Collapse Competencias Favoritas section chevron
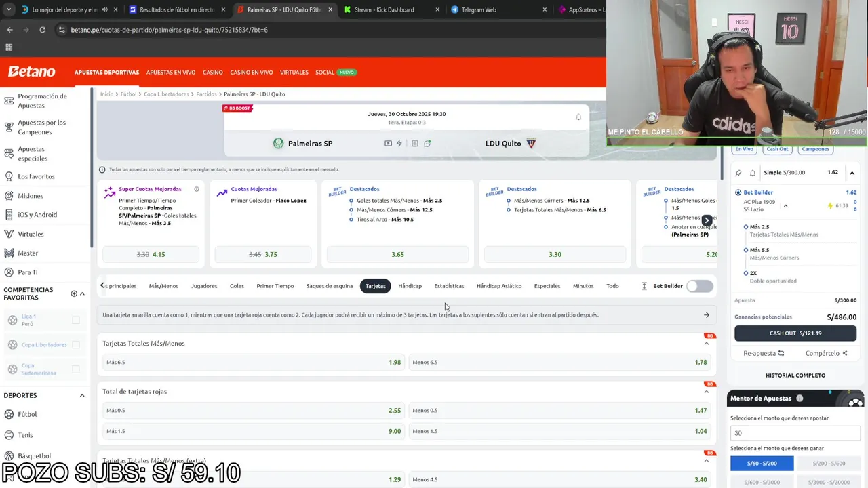This screenshot has width=868, height=488. click(x=82, y=293)
